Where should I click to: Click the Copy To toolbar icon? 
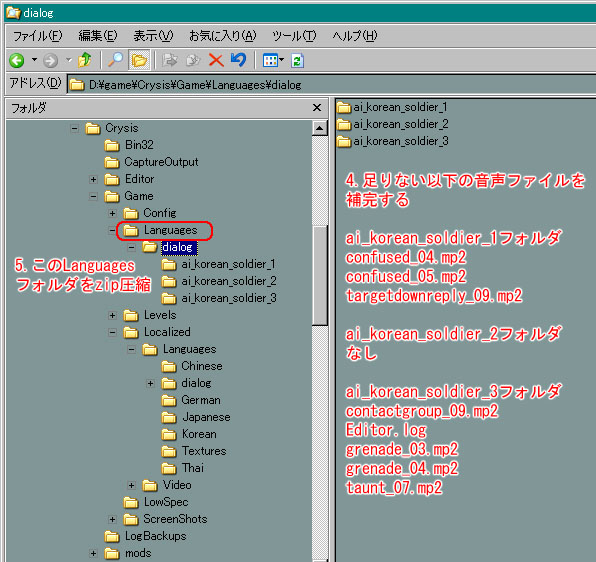193,60
